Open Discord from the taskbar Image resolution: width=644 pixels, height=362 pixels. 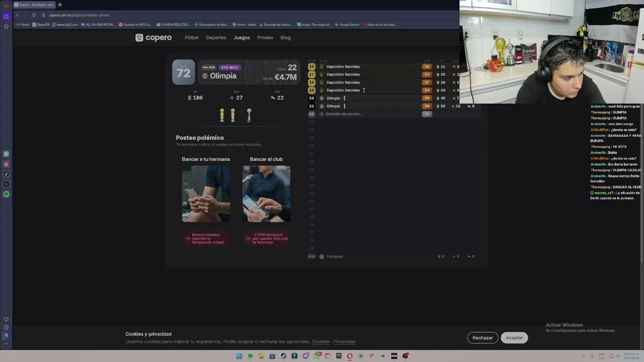[305, 356]
